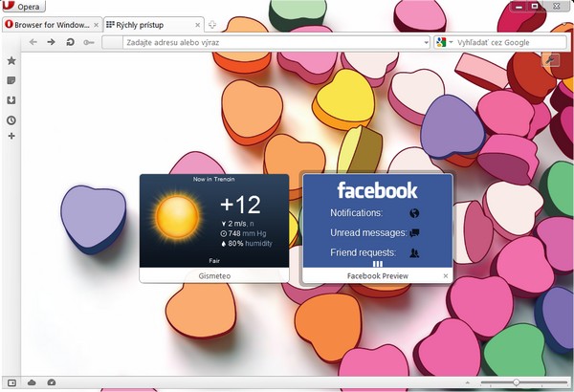
Task: Click the Friend requests people icon
Action: (414, 253)
